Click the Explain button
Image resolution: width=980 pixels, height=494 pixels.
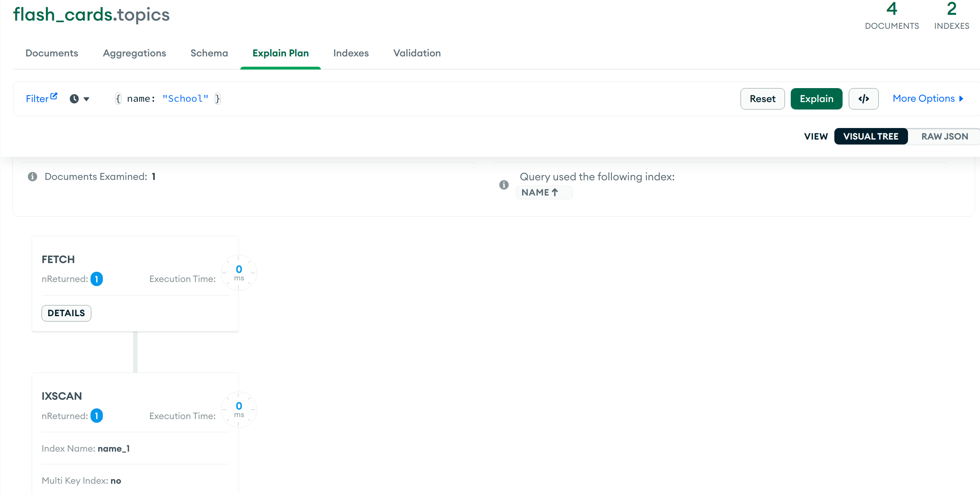coord(816,99)
